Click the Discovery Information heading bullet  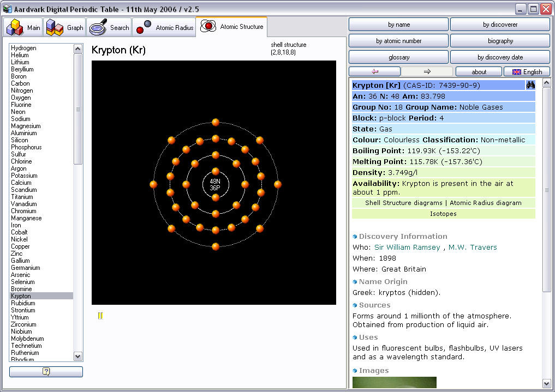(x=355, y=237)
